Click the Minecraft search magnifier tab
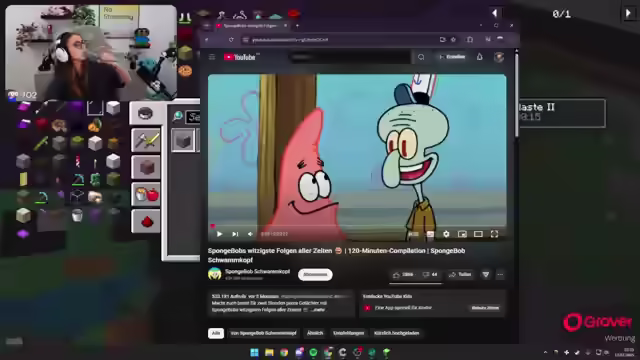Image resolution: width=640 pixels, height=360 pixels. 177,116
